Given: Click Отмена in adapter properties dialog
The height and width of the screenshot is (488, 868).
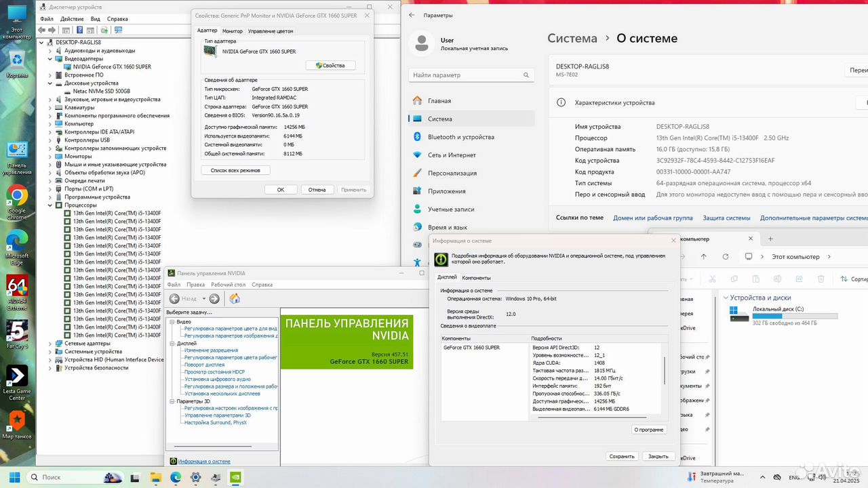Looking at the screenshot, I should [x=317, y=190].
